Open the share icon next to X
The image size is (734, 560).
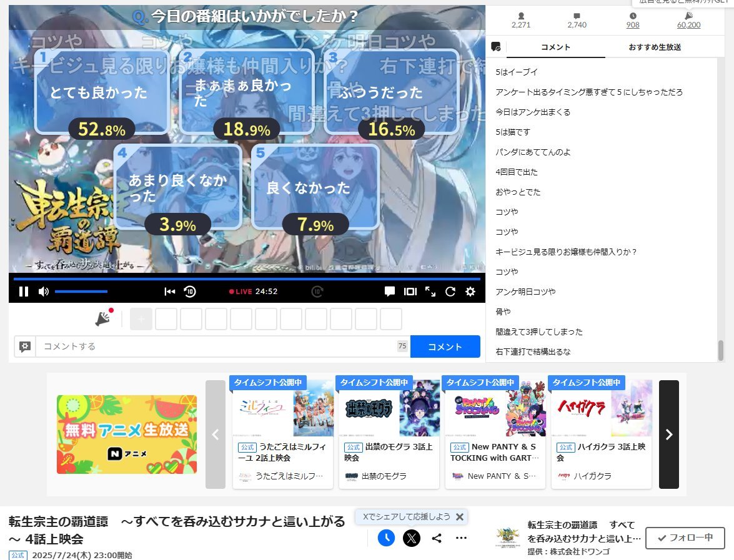(x=437, y=538)
